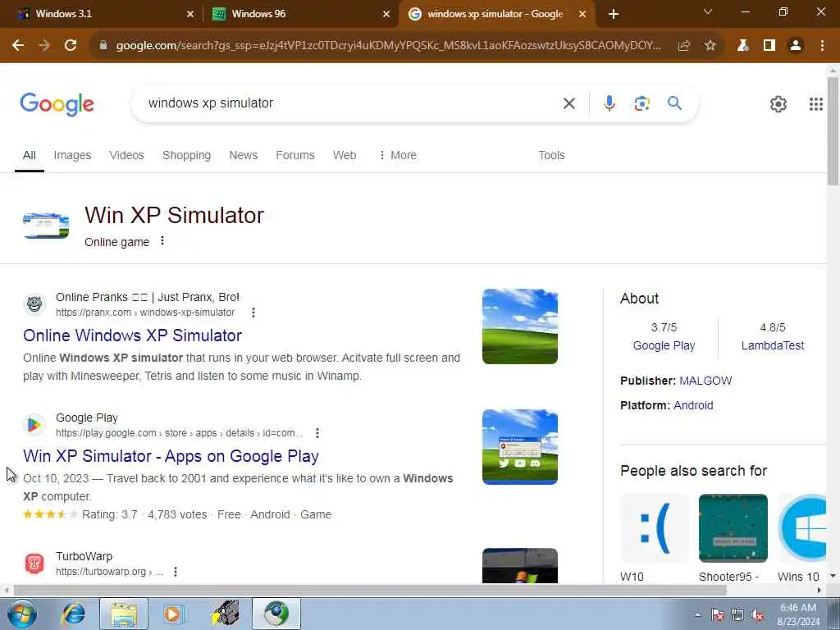Screen dimensions: 840x630
Task: Select the Shopping search filter
Action: tap(186, 155)
